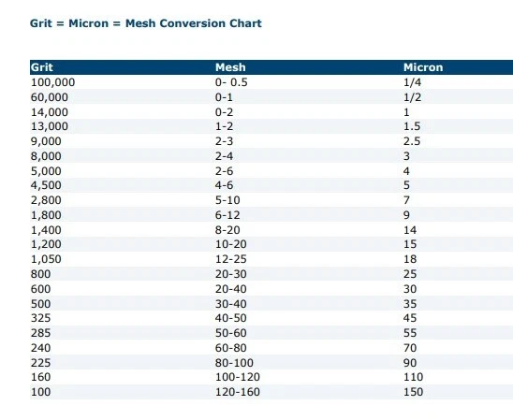Click the 30-40 mesh cell
The height and width of the screenshot is (420, 513).
pos(230,304)
